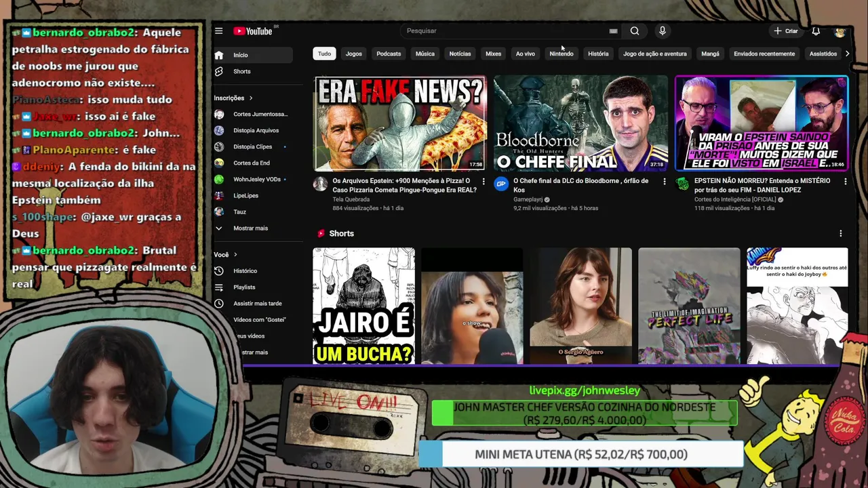Open Assistir mais tarde

tap(252, 303)
